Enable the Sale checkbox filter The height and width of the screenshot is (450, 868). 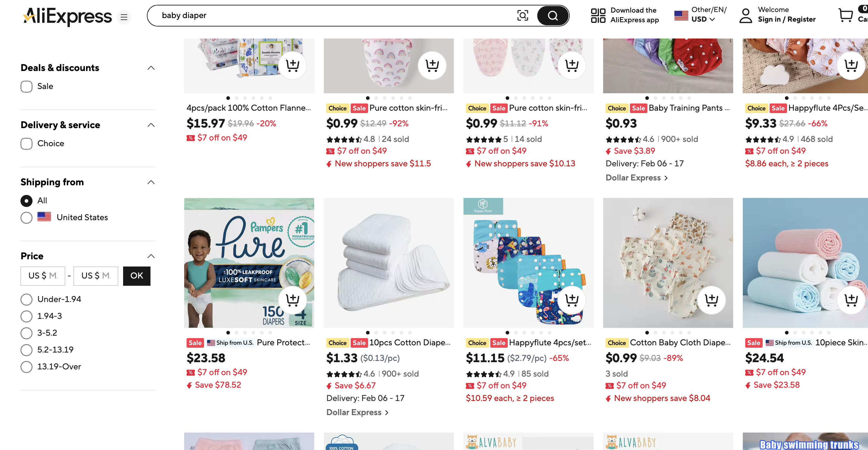26,87
